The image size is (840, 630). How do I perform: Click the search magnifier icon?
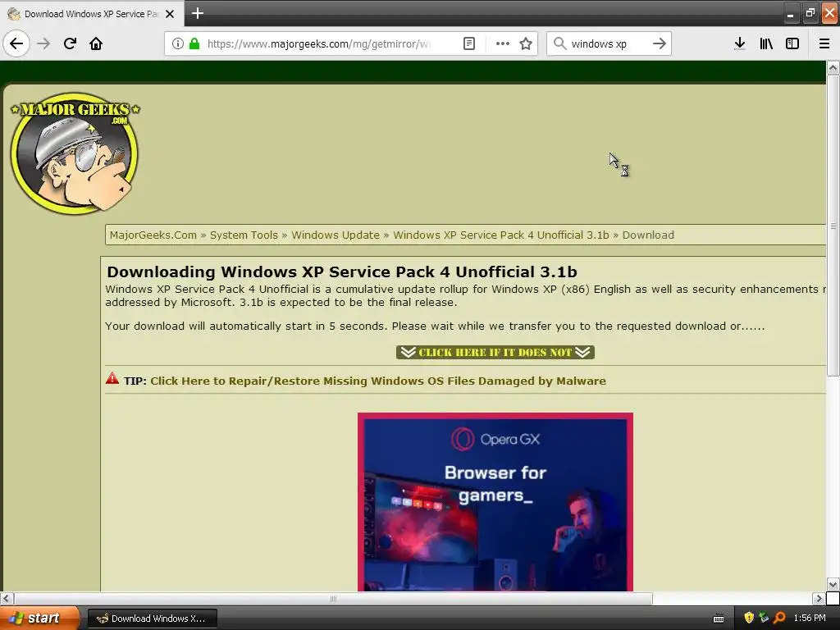pos(559,43)
